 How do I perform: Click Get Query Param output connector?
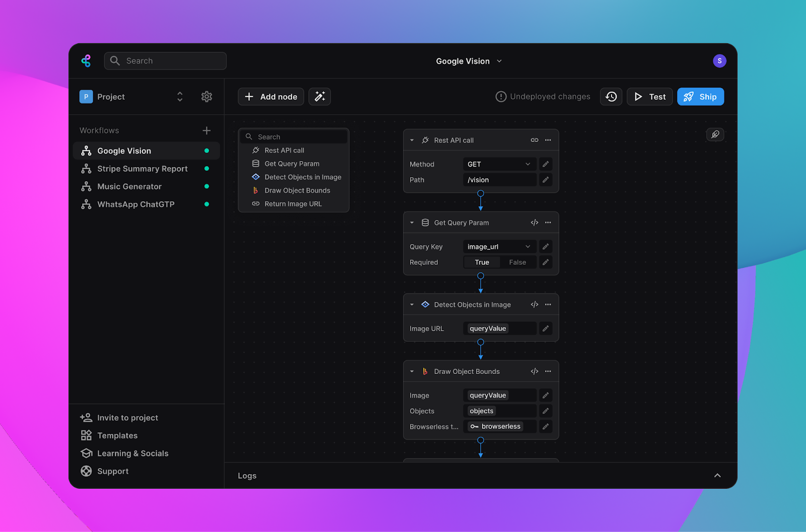coord(481,276)
